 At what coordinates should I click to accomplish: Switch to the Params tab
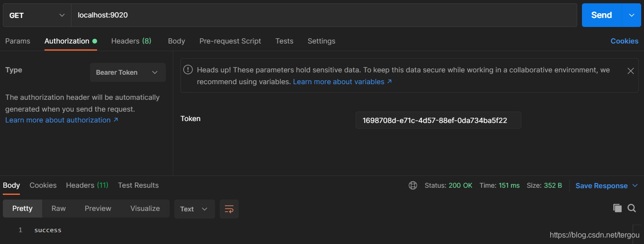18,41
